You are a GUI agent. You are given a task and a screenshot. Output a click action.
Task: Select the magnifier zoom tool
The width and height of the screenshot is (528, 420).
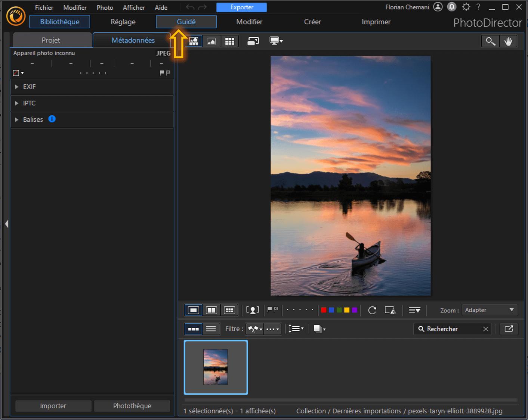coord(490,41)
